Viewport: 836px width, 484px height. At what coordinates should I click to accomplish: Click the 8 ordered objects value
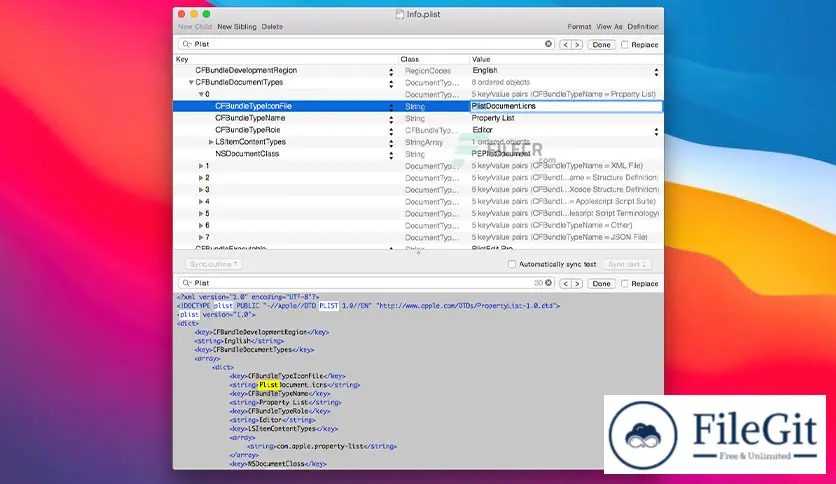[501, 83]
